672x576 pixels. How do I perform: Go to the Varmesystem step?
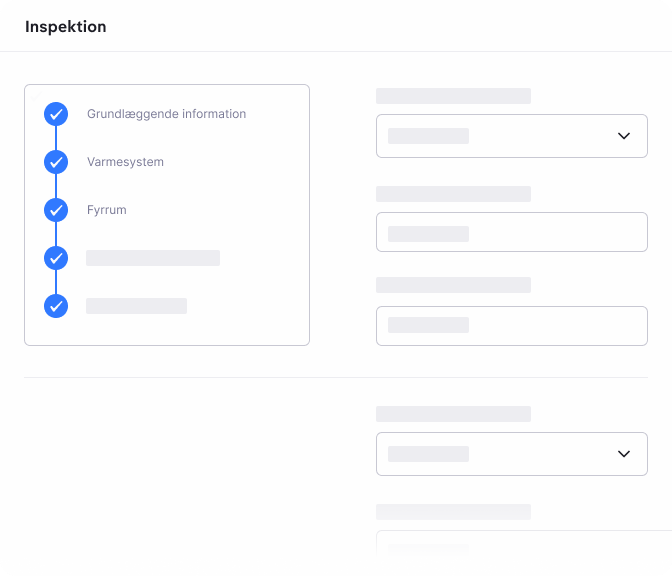125,162
